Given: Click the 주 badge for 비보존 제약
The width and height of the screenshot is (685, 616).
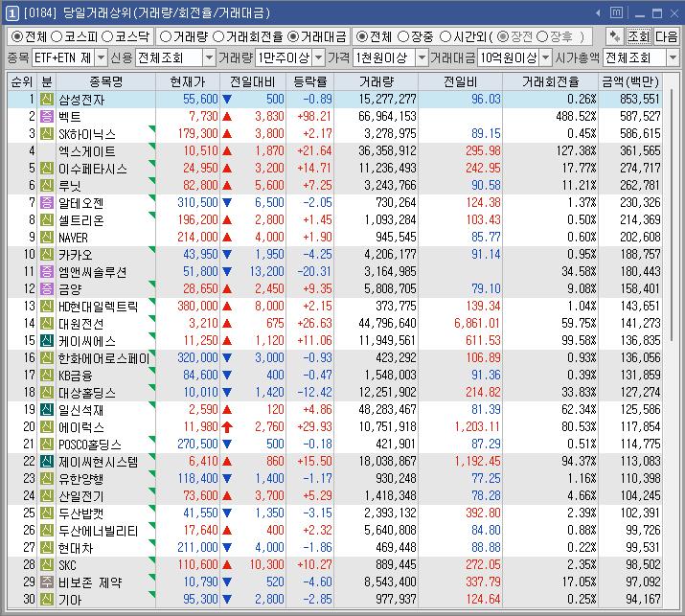Looking at the screenshot, I should 47,582.
